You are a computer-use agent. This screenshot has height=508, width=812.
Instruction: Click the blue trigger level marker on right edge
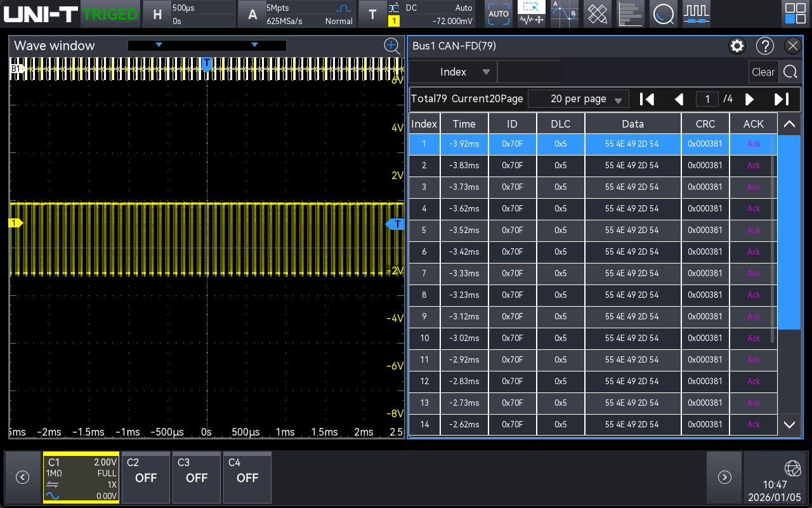tap(395, 224)
